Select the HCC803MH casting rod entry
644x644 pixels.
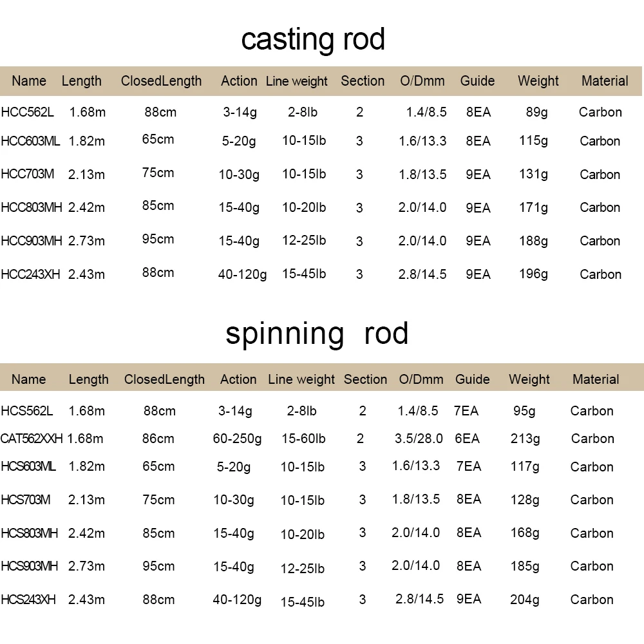coord(32,207)
